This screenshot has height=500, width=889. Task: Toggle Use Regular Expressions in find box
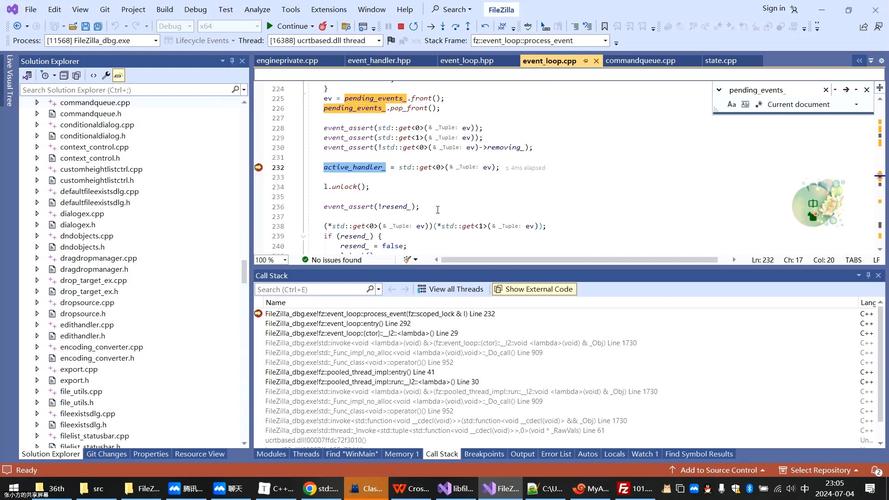(759, 104)
